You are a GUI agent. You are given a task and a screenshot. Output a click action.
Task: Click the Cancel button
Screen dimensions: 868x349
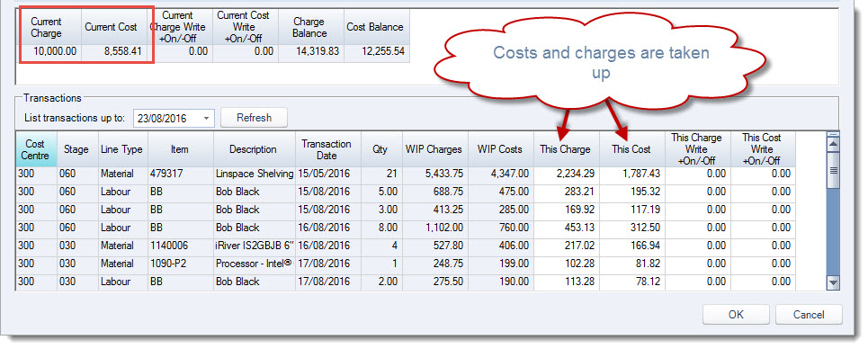(x=809, y=315)
